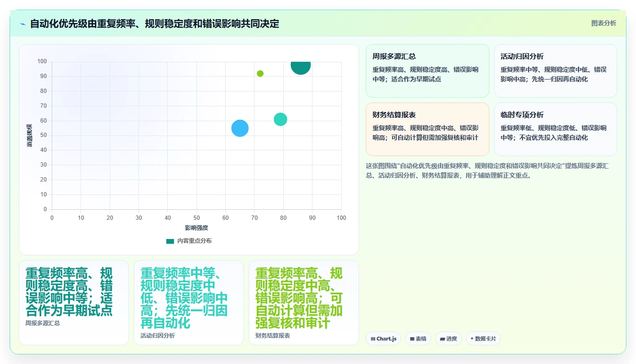Viewport: 636px width, 364px height.
Task: Click the teal 内容重点分布 legend color box
Action: click(x=170, y=241)
